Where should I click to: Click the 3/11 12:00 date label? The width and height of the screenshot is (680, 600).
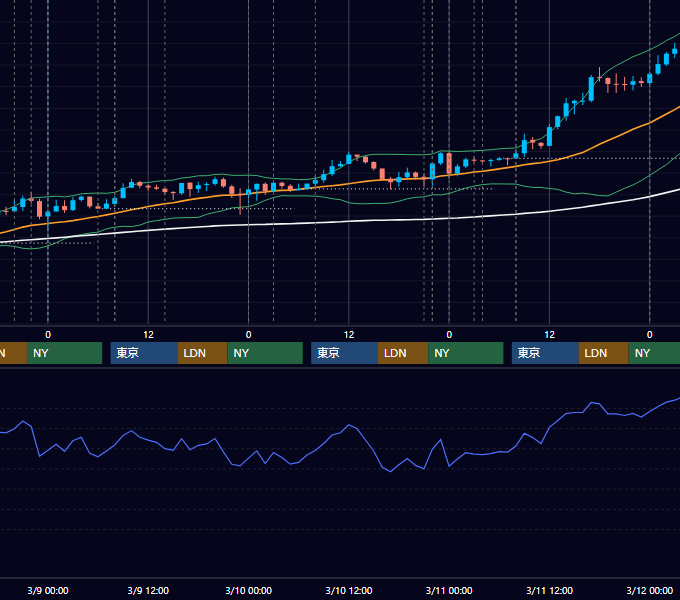coord(549,590)
